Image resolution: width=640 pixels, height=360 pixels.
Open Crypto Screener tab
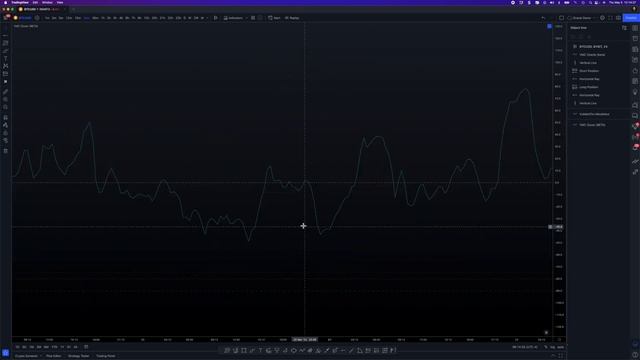click(x=26, y=356)
